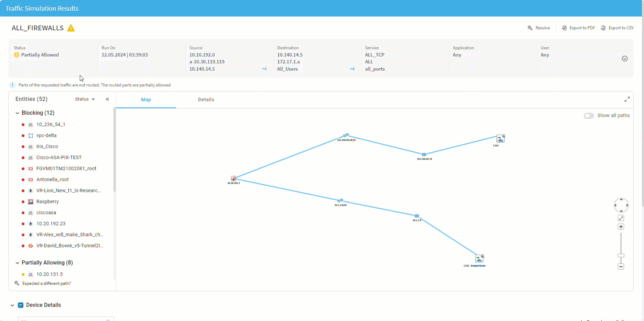The image size is (644, 321).
Task: Click the Expected a different path link
Action: pyautogui.click(x=46, y=283)
